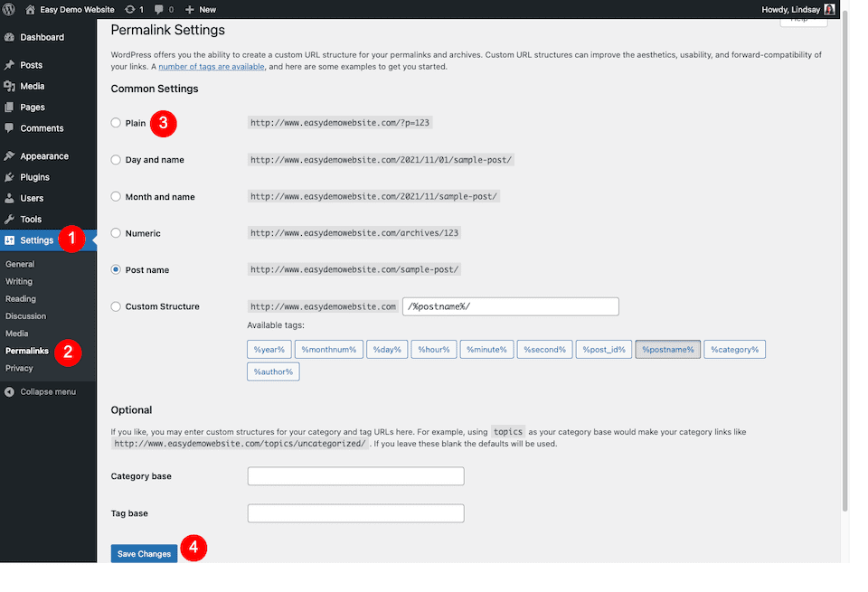
Task: Open the updates icon in admin bar
Action: pyautogui.click(x=135, y=9)
